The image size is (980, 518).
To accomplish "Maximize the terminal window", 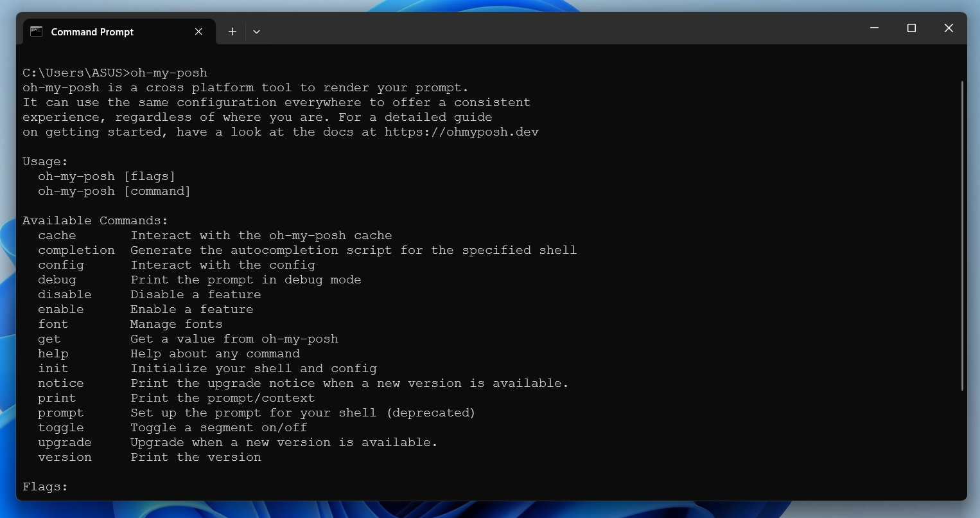I will [x=911, y=28].
